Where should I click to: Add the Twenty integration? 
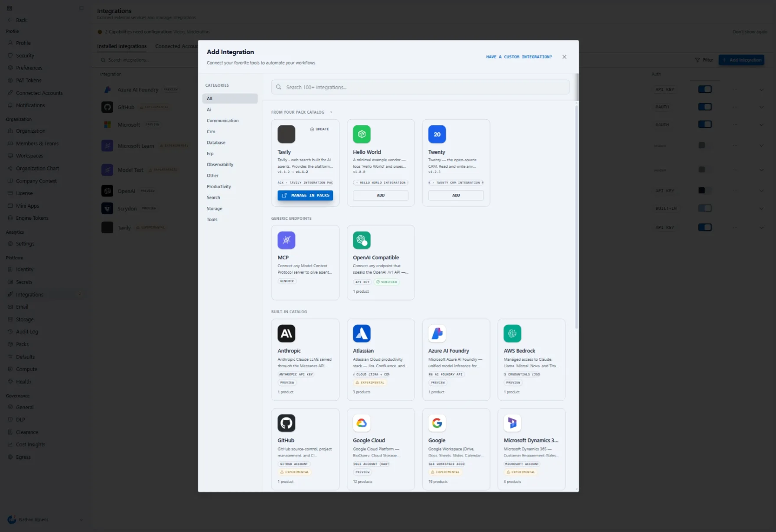[456, 196]
